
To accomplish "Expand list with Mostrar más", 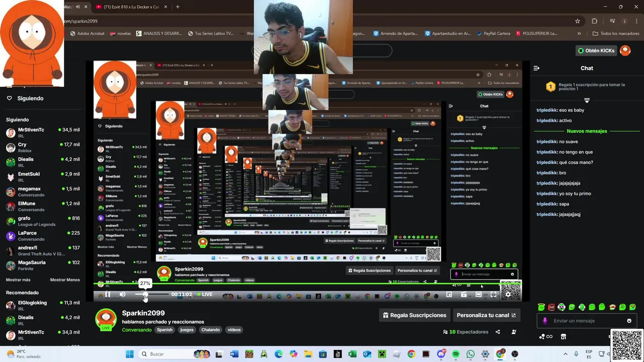I will 18,280.
